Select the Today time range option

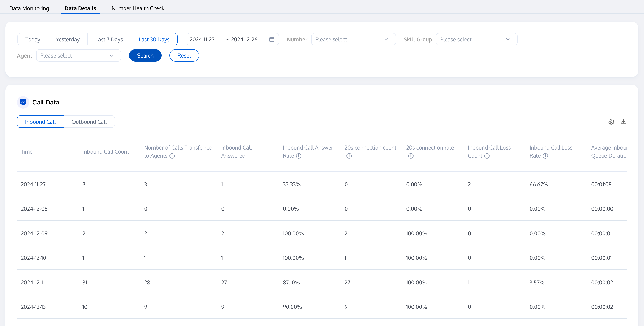pos(33,39)
